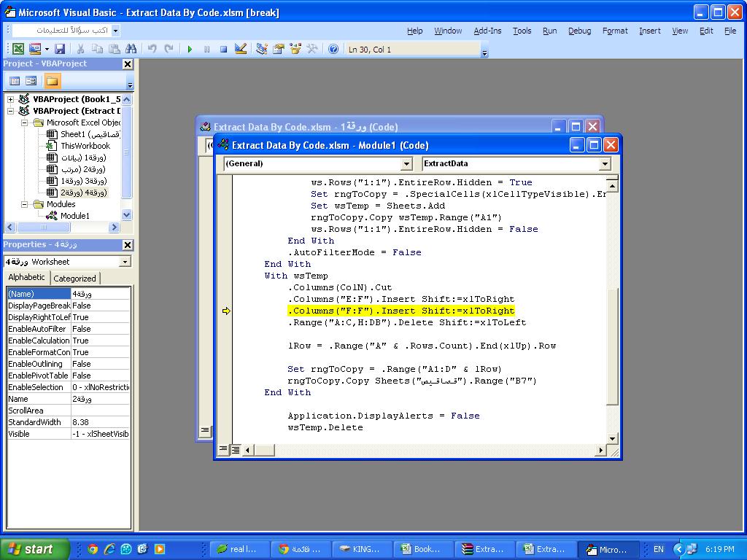This screenshot has width=747, height=560.
Task: Undo the last action with the toolbar arrow
Action: pyautogui.click(x=152, y=49)
